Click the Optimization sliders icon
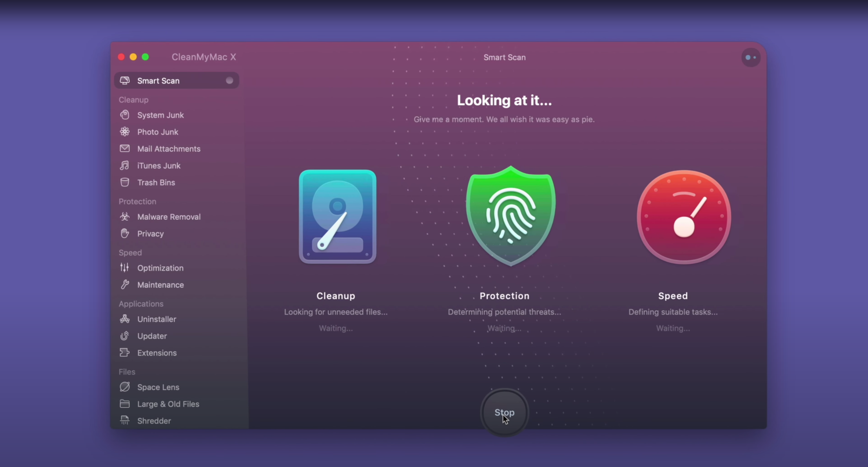868x467 pixels. [x=125, y=268]
